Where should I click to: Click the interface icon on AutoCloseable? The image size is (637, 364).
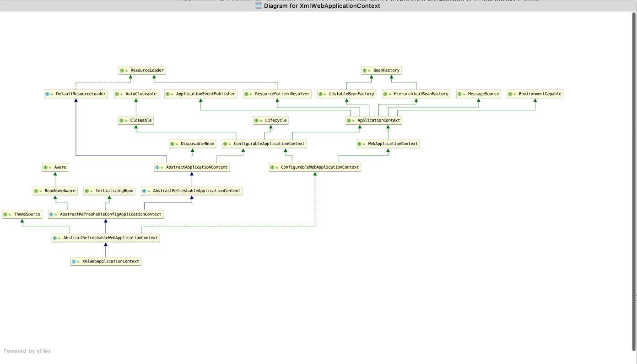click(x=117, y=94)
